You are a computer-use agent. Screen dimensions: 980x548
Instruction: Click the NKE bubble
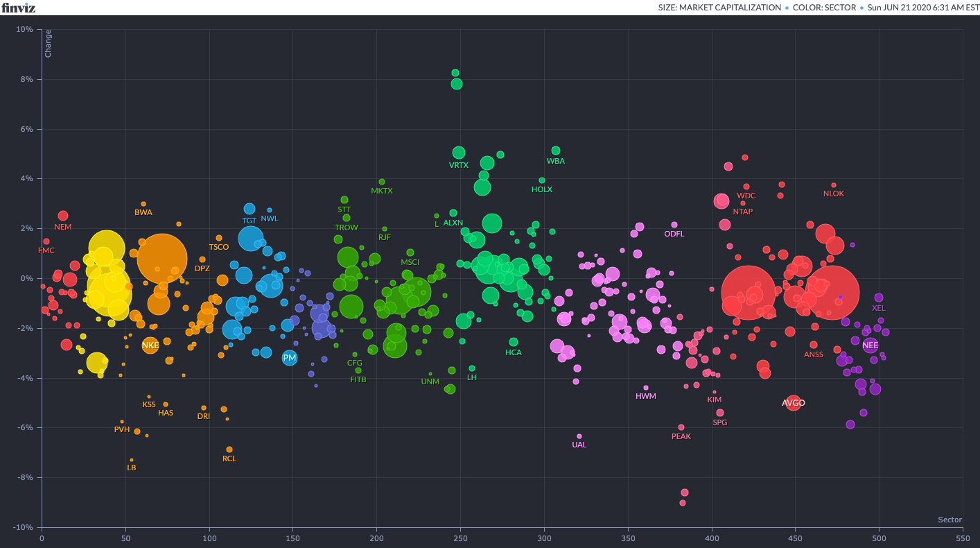[x=150, y=345]
